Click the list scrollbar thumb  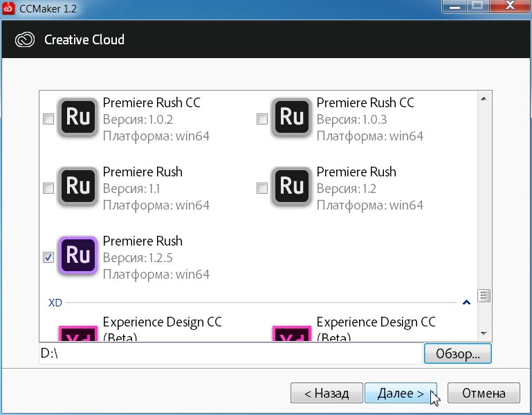(x=484, y=295)
